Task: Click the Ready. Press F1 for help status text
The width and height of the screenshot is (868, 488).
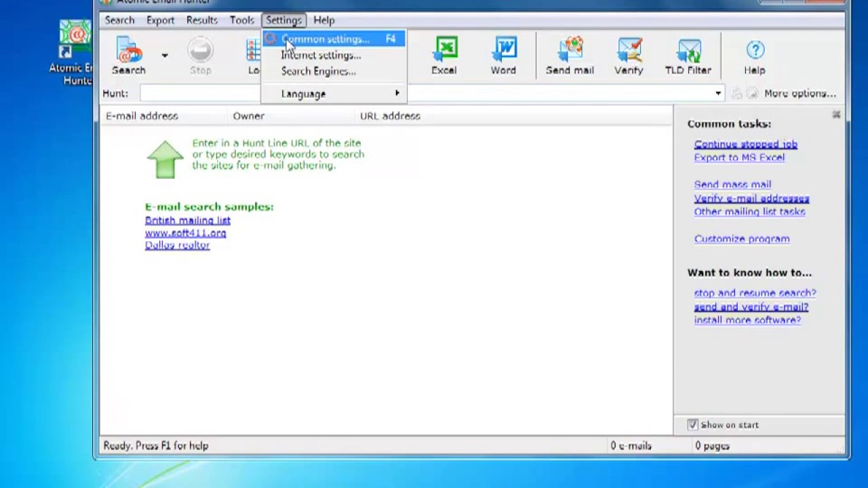Action: (156, 446)
